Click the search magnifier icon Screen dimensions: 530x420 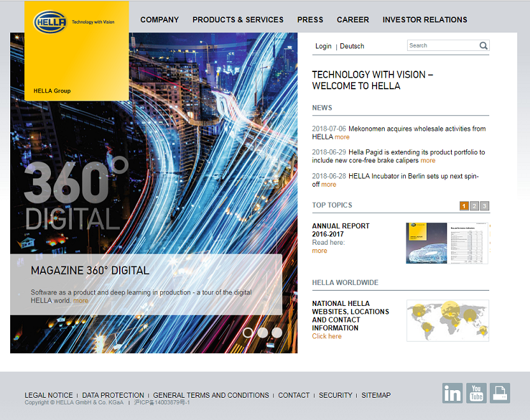click(x=483, y=46)
